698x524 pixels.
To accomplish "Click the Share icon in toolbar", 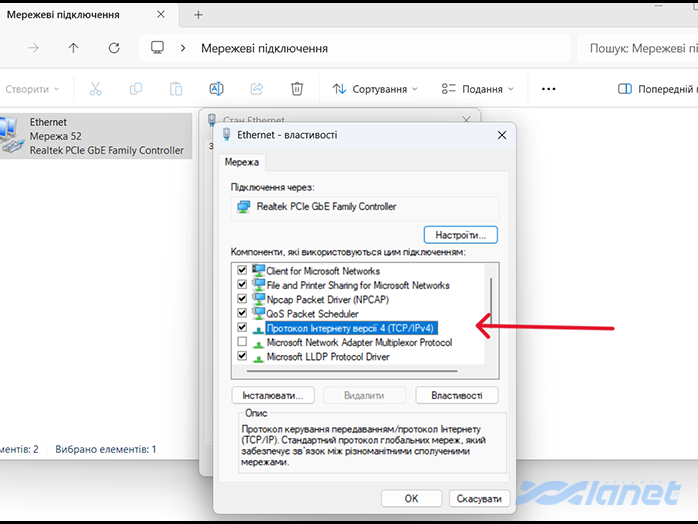I will pos(256,89).
